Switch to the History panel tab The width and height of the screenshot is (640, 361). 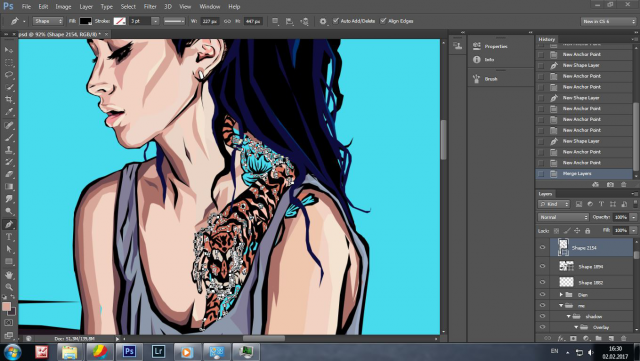click(547, 39)
